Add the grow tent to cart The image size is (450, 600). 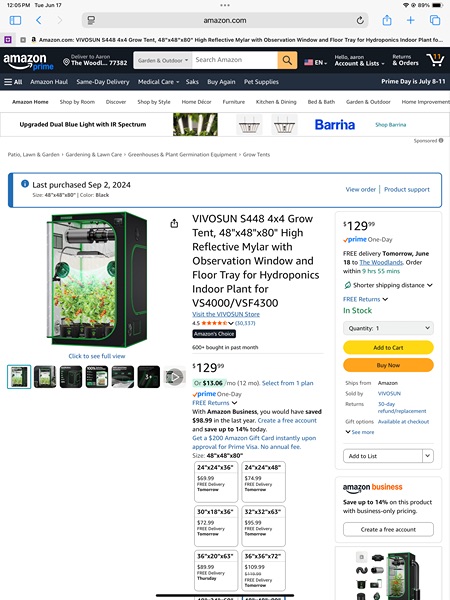388,347
